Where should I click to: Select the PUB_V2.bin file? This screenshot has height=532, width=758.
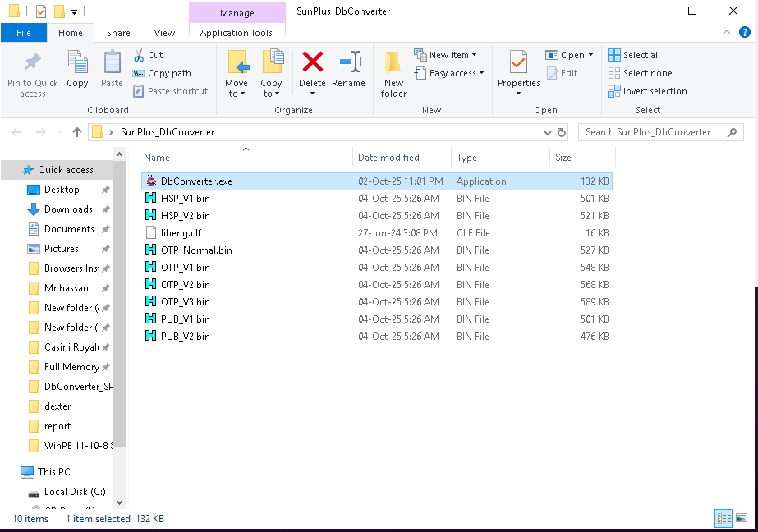click(377, 337)
